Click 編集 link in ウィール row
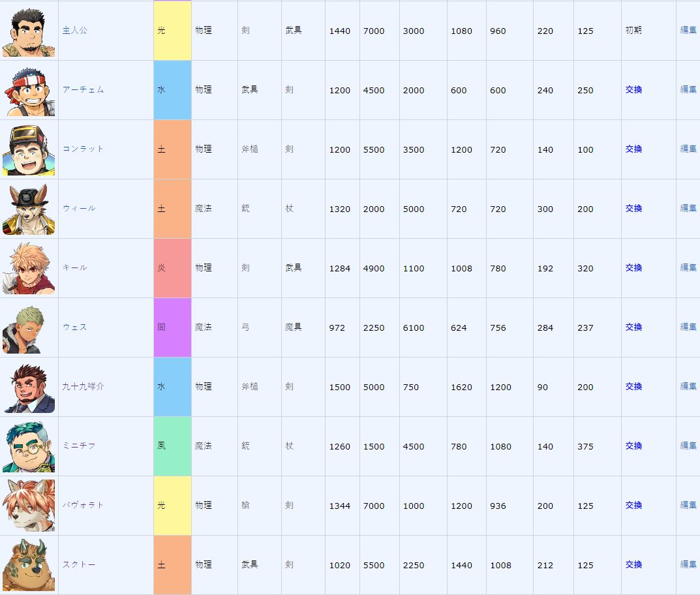Image resolution: width=700 pixels, height=595 pixels. point(688,209)
